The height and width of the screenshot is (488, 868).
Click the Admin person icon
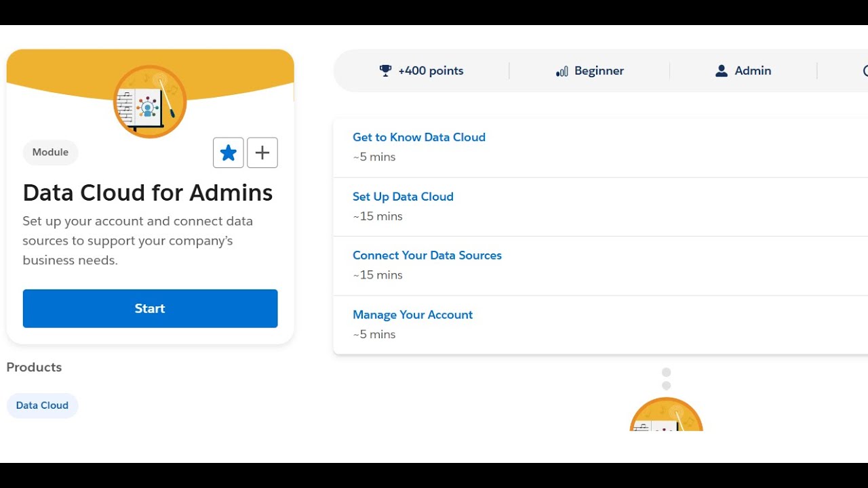tap(722, 70)
